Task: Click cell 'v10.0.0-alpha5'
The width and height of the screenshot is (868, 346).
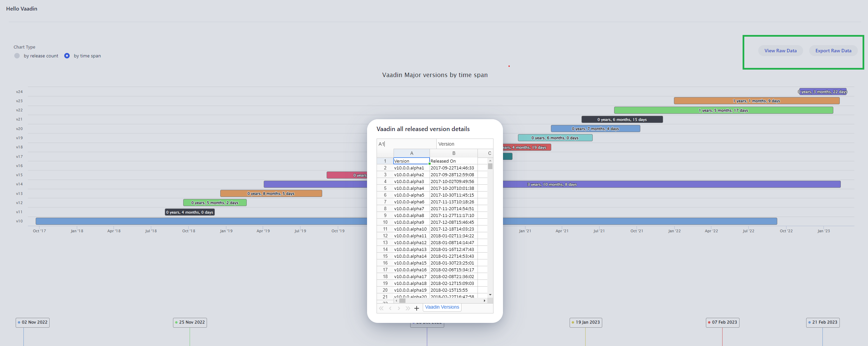Action: (412, 195)
